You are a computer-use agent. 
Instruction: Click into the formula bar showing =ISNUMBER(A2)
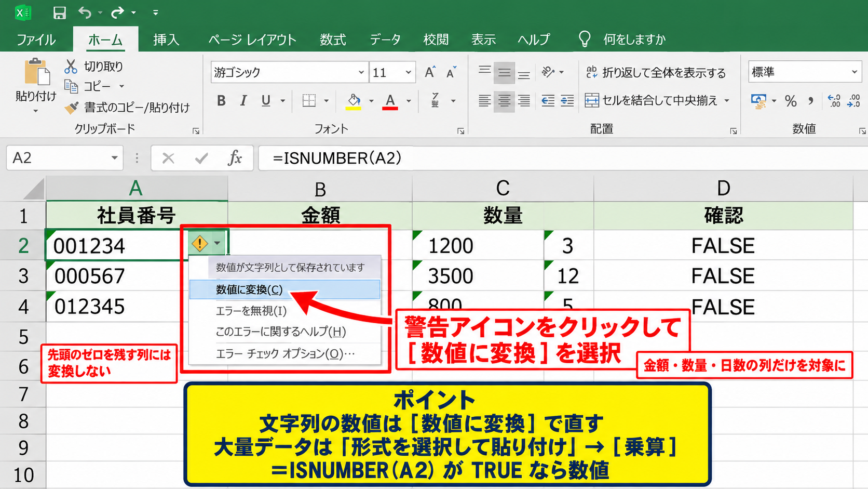tap(563, 157)
